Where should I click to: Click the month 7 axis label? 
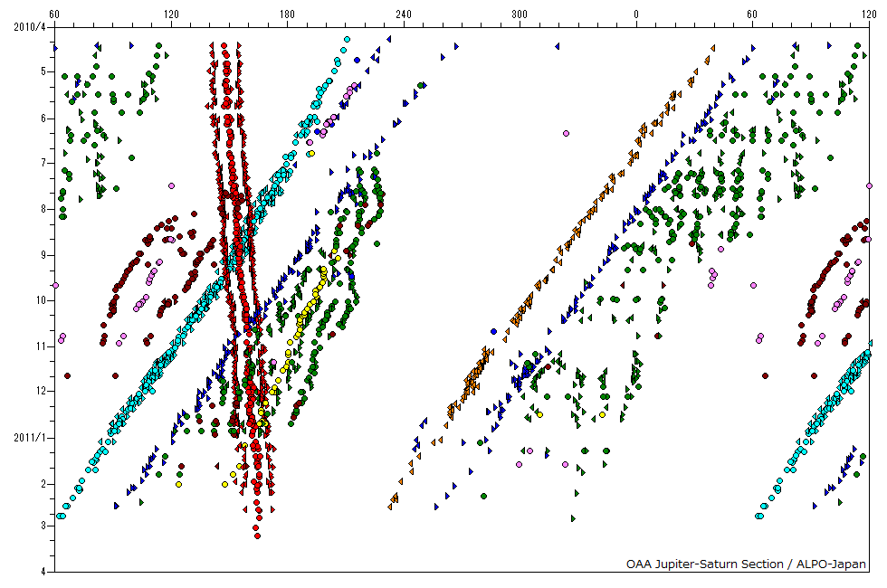pyautogui.click(x=43, y=164)
